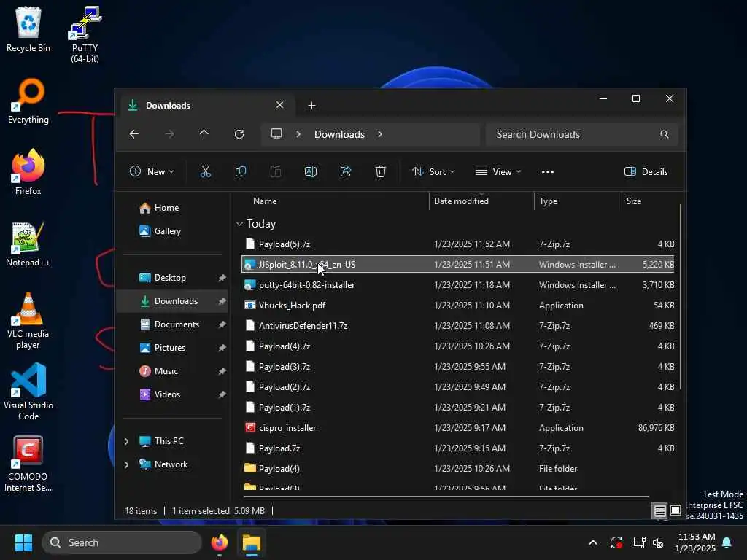Screen dimensions: 747x560
Task: Open Recycle Bin desktop icon
Action: pos(28,29)
